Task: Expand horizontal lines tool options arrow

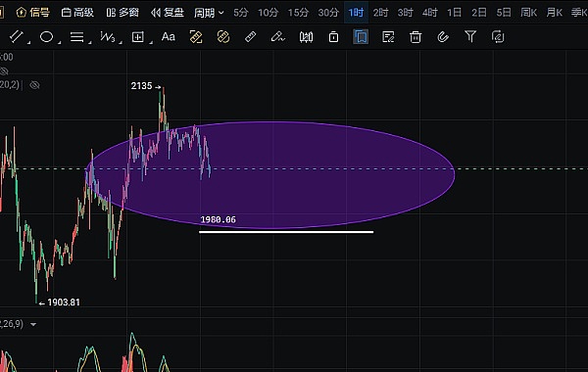Action: coord(90,42)
